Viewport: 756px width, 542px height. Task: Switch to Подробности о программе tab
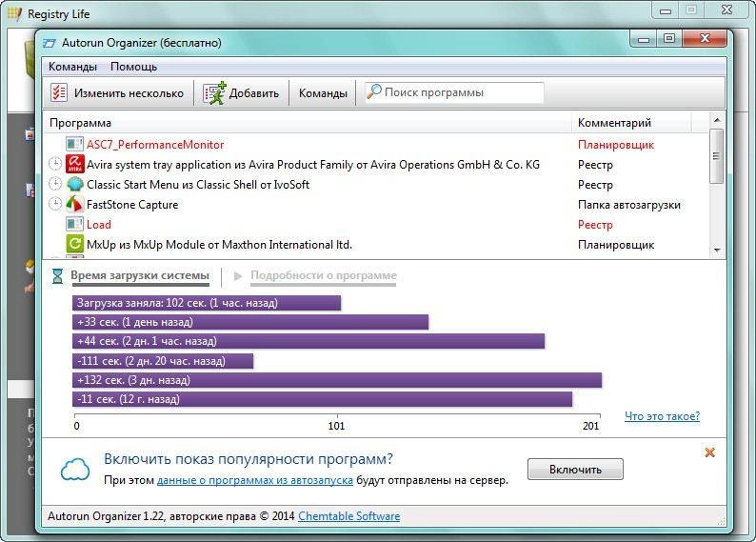pos(324,276)
